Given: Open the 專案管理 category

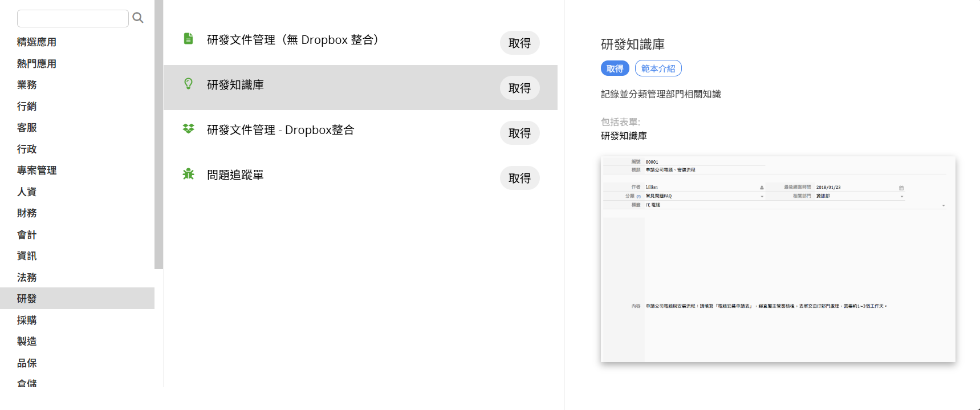Looking at the screenshot, I should coord(36,171).
